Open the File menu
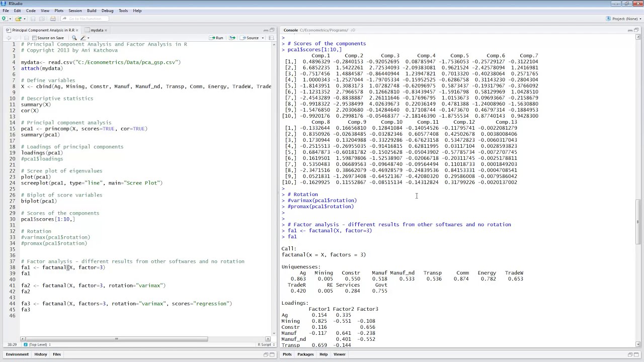The image size is (644, 362). point(6,11)
